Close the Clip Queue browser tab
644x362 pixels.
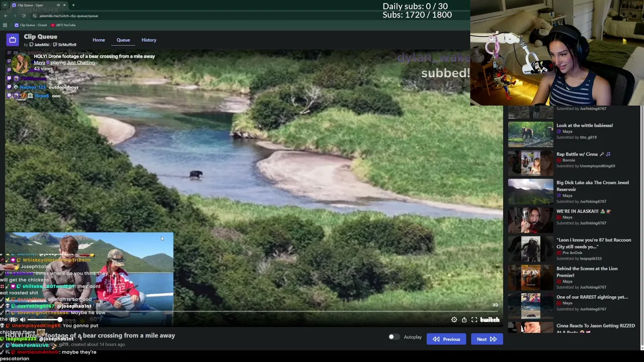[65, 5]
